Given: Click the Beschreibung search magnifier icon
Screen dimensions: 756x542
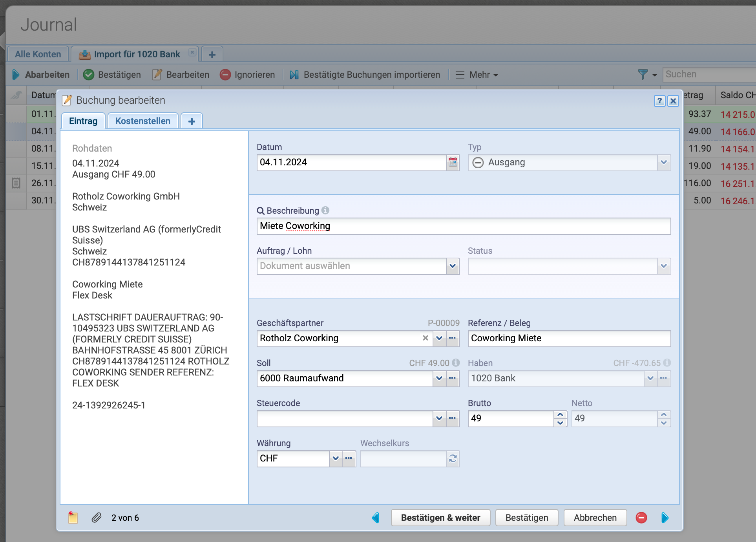Looking at the screenshot, I should pos(261,211).
